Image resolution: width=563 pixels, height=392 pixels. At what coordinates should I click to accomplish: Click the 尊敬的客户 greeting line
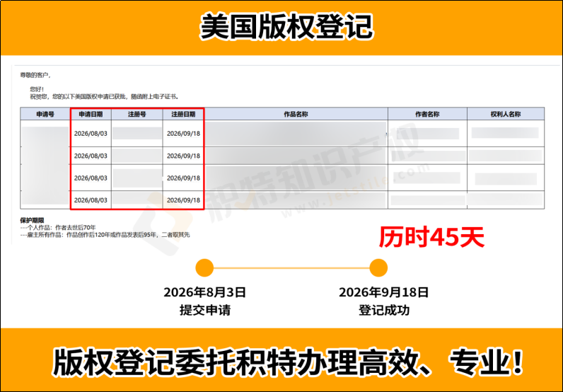pyautogui.click(x=35, y=76)
